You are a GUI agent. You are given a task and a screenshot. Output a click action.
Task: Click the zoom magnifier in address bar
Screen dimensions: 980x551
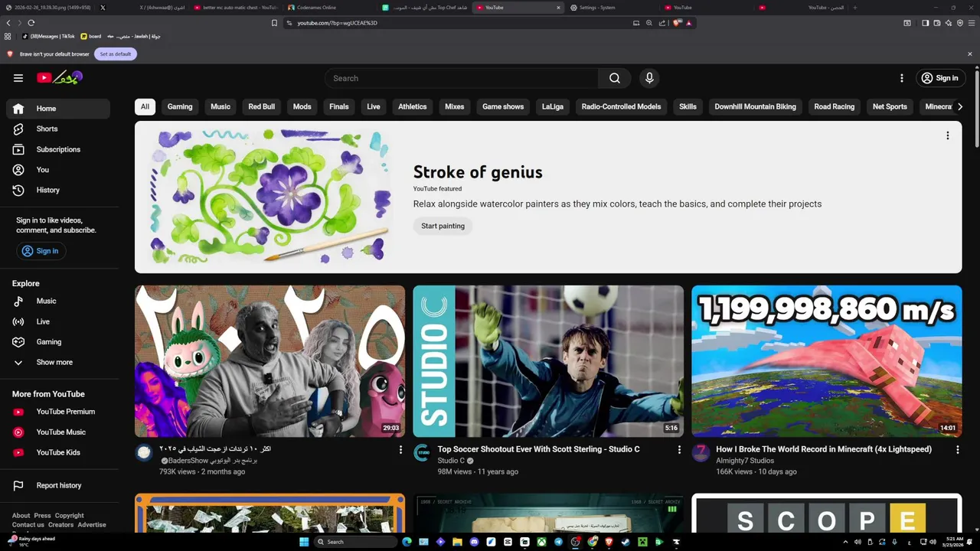pyautogui.click(x=649, y=23)
